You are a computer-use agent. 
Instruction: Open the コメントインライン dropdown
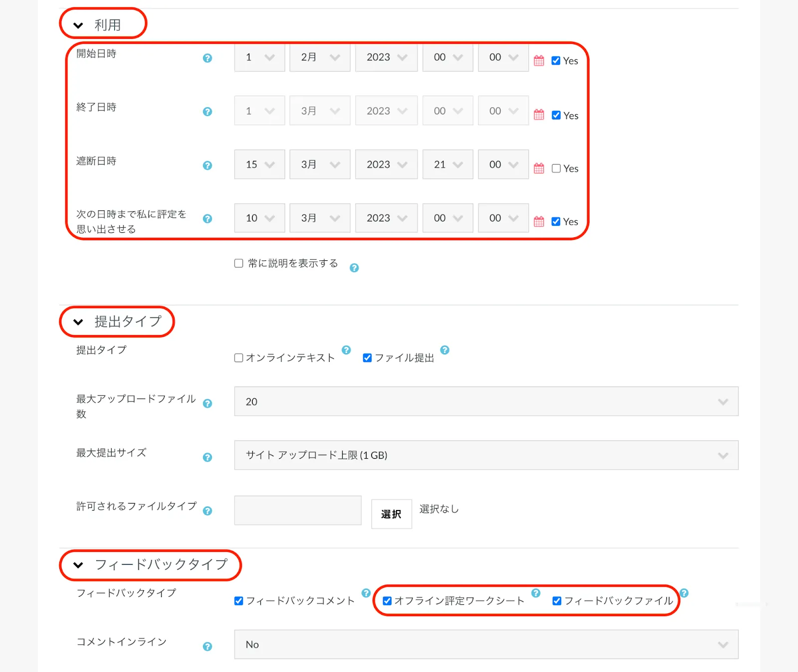pyautogui.click(x=486, y=645)
